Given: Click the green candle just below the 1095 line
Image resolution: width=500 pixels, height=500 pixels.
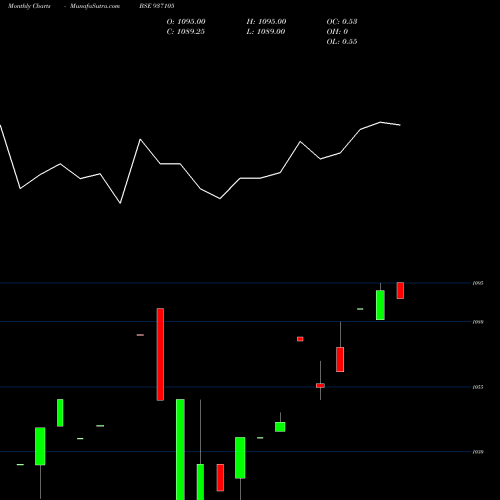Looking at the screenshot, I should (x=380, y=305).
